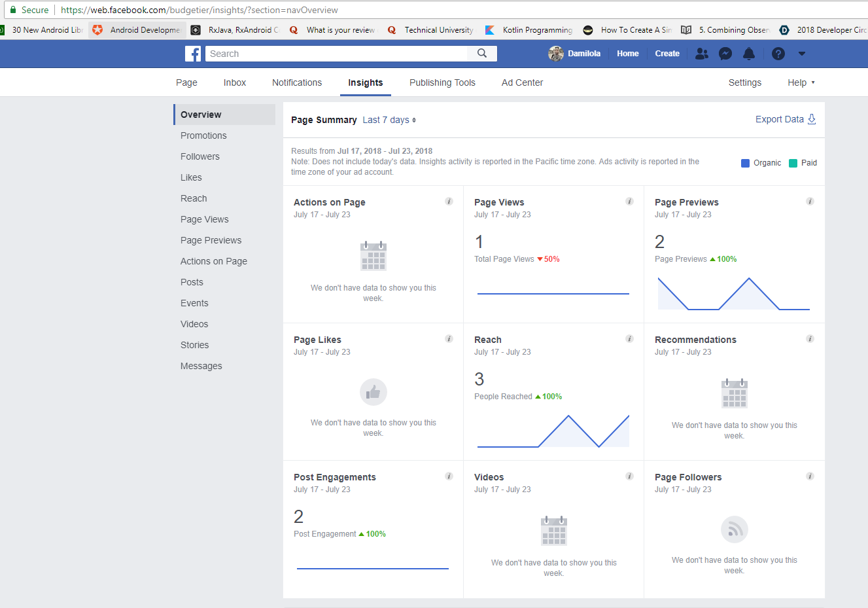Viewport: 868px width, 608px height.
Task: Open the Quick Help question icon
Action: (778, 54)
